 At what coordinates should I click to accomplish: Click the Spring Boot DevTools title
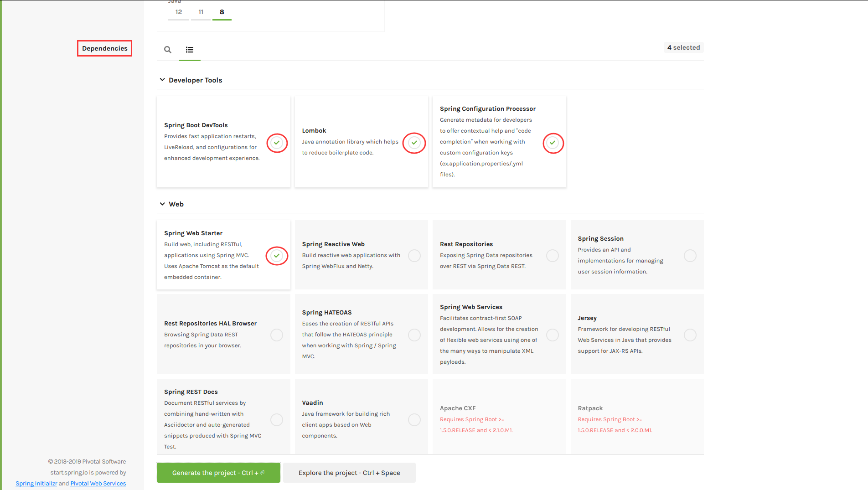(x=196, y=125)
